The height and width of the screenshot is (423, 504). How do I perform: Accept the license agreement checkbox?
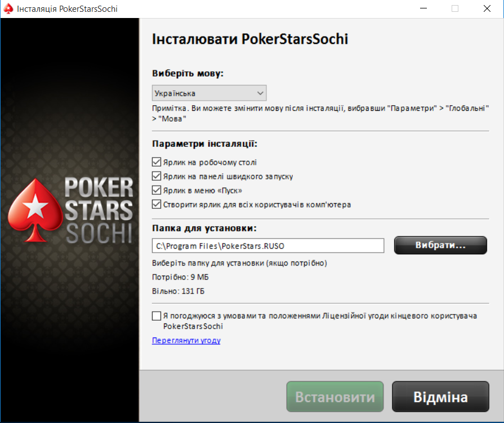(157, 316)
